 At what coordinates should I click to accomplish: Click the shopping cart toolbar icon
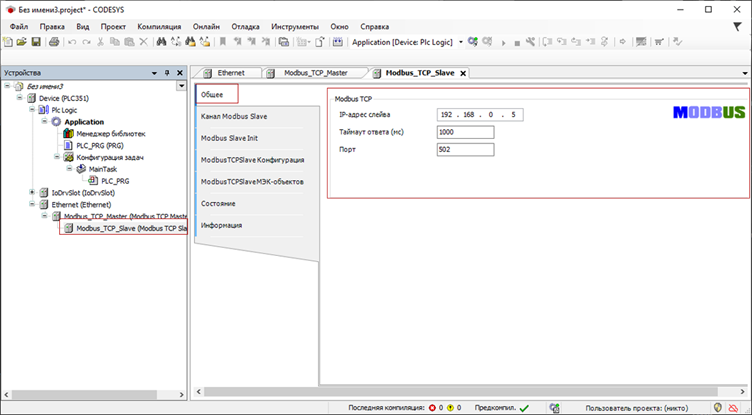[659, 42]
